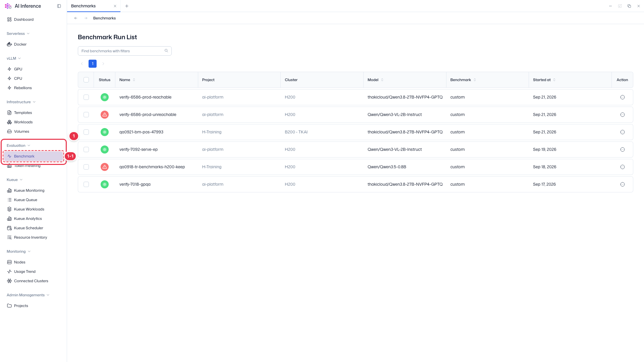Open action menu for verify-7018-gpqa

click(623, 184)
